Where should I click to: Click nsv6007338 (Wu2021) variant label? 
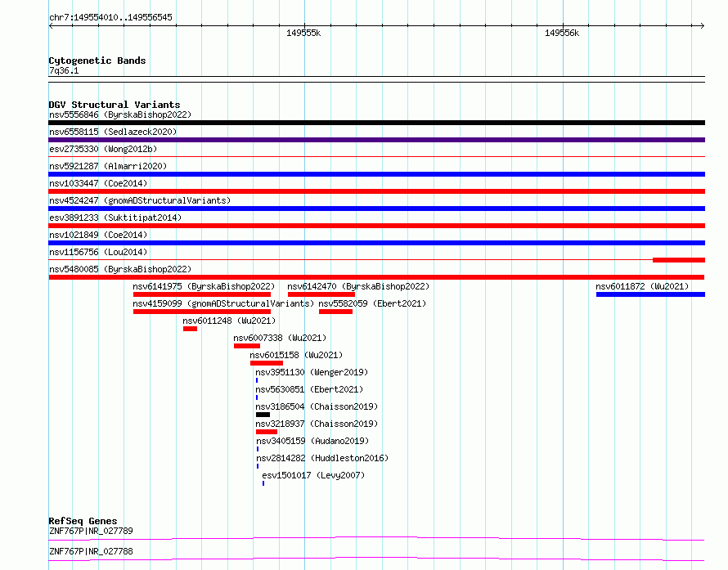click(x=280, y=338)
